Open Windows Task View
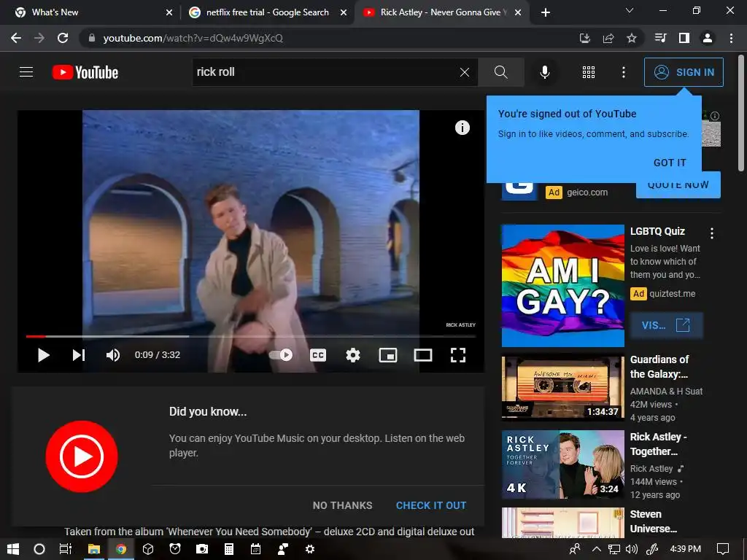The width and height of the screenshot is (747, 560). pyautogui.click(x=65, y=549)
